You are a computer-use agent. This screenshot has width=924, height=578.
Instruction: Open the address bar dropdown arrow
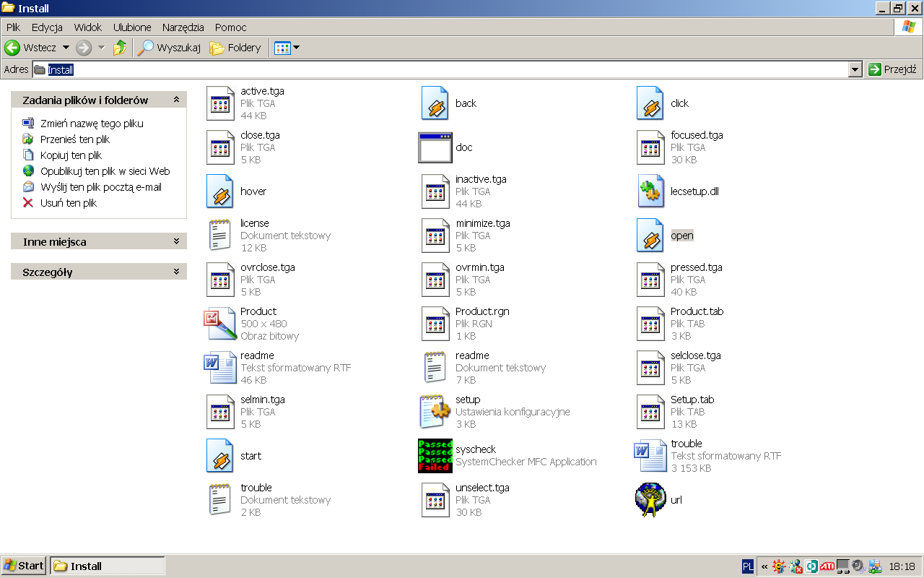pyautogui.click(x=855, y=69)
